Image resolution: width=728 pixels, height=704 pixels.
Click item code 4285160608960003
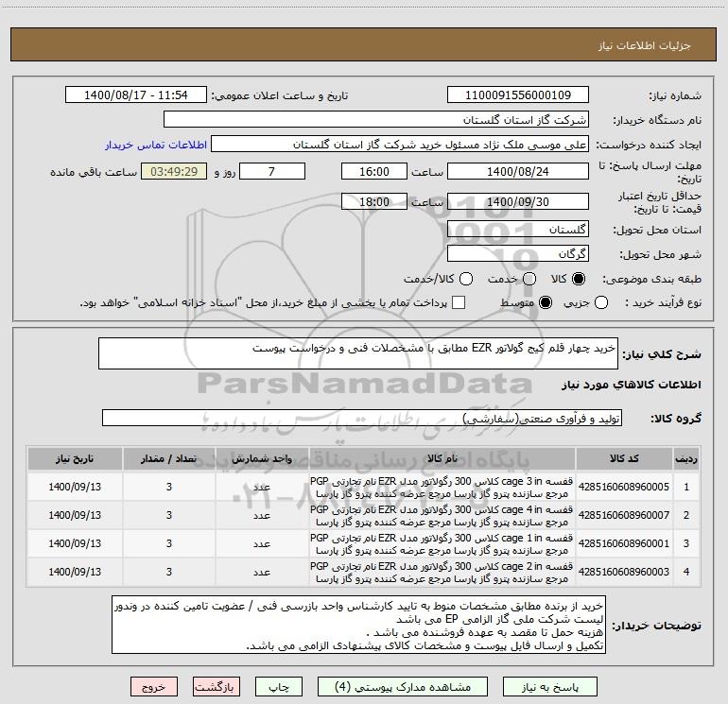click(624, 572)
